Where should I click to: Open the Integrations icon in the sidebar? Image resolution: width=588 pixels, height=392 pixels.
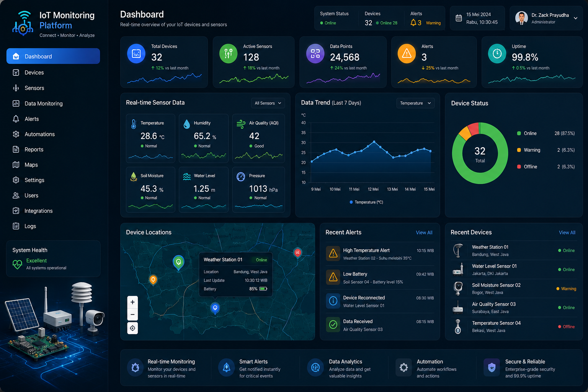click(16, 211)
